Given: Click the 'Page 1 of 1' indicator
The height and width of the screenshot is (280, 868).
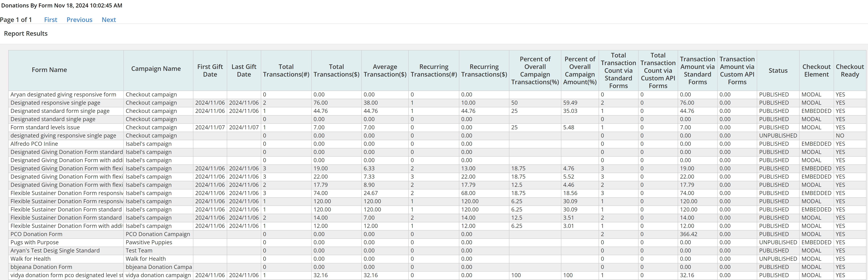Looking at the screenshot, I should (x=16, y=19).
